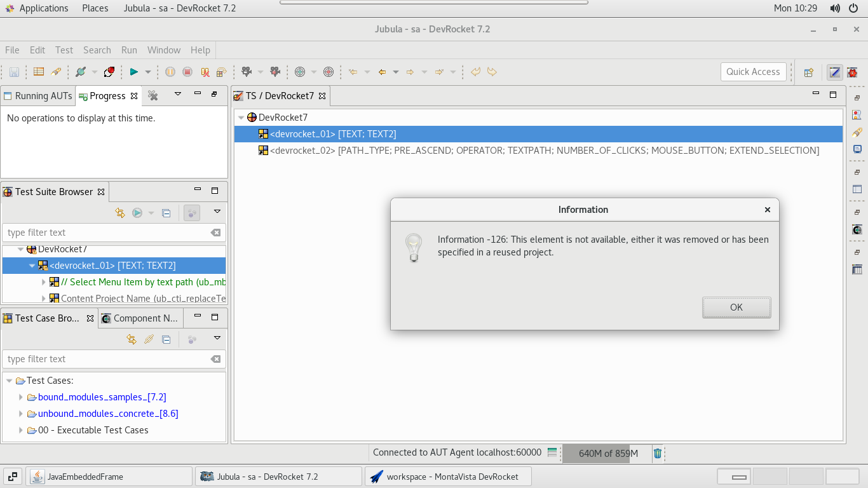868x488 pixels.
Task: Open the Test menu
Action: [x=64, y=50]
